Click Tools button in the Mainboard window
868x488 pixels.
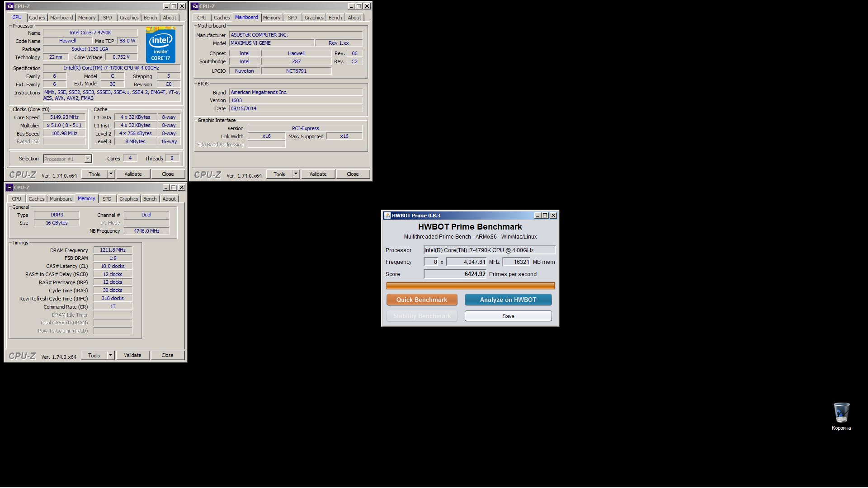[x=279, y=174]
